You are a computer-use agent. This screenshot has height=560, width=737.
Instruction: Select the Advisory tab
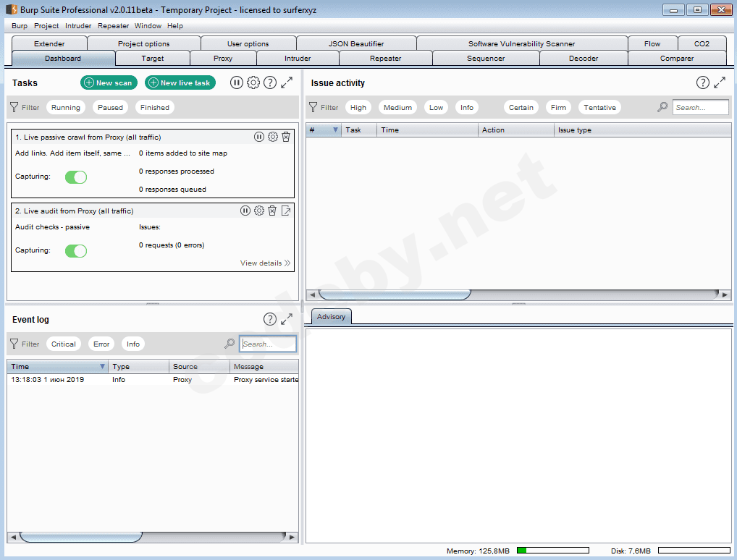(331, 317)
